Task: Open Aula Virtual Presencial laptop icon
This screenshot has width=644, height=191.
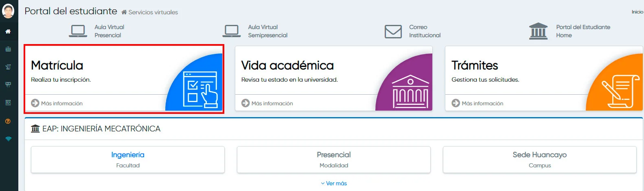Action: [78, 31]
